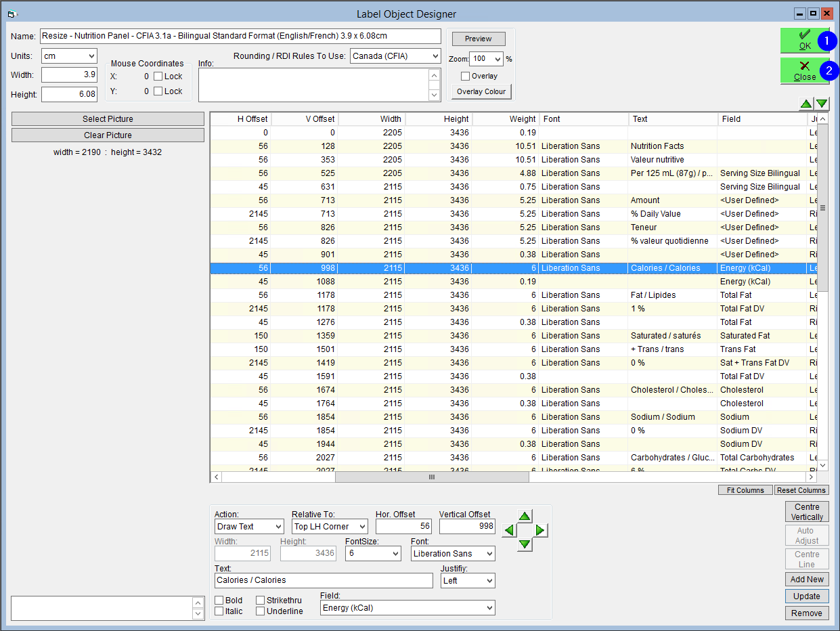Click the Add New button
Screen dimensions: 840x631
tap(807, 580)
